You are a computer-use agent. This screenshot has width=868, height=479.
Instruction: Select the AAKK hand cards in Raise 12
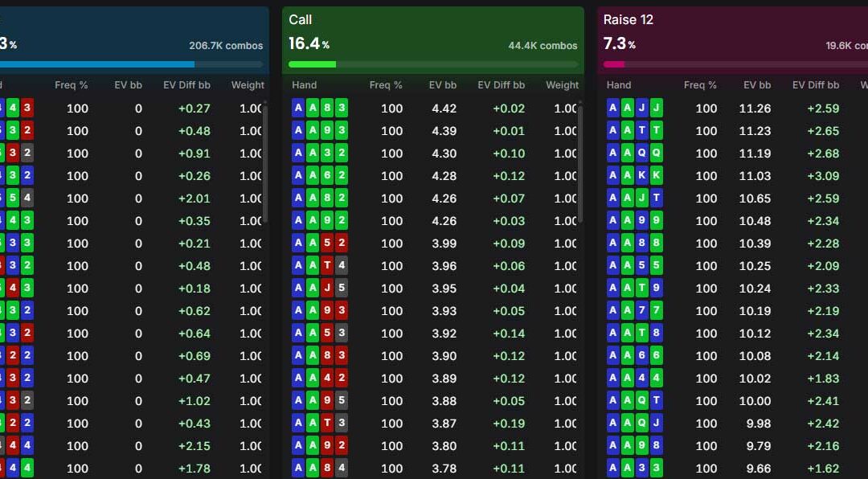[x=634, y=175]
